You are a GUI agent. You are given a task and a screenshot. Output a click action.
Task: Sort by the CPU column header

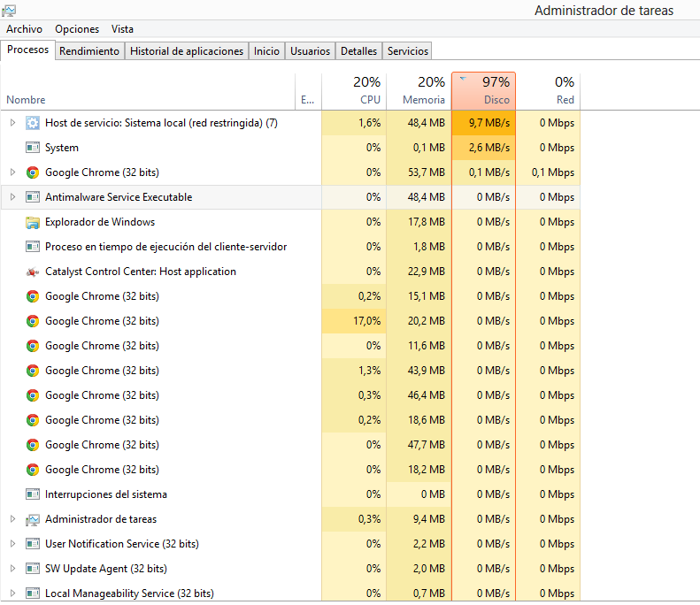(354, 91)
